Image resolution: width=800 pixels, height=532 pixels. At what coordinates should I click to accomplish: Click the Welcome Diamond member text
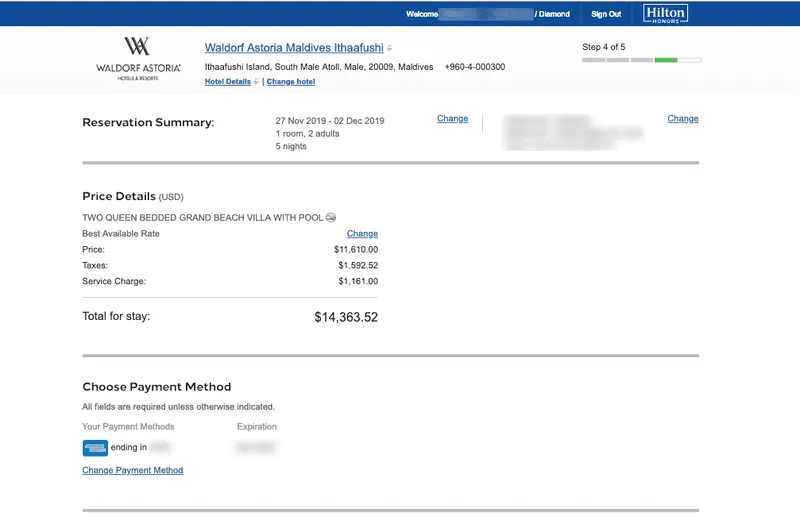488,14
